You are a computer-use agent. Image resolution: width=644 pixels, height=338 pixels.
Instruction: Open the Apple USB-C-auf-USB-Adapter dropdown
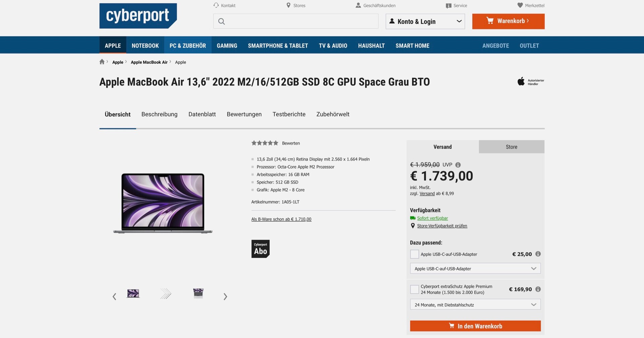pyautogui.click(x=475, y=269)
